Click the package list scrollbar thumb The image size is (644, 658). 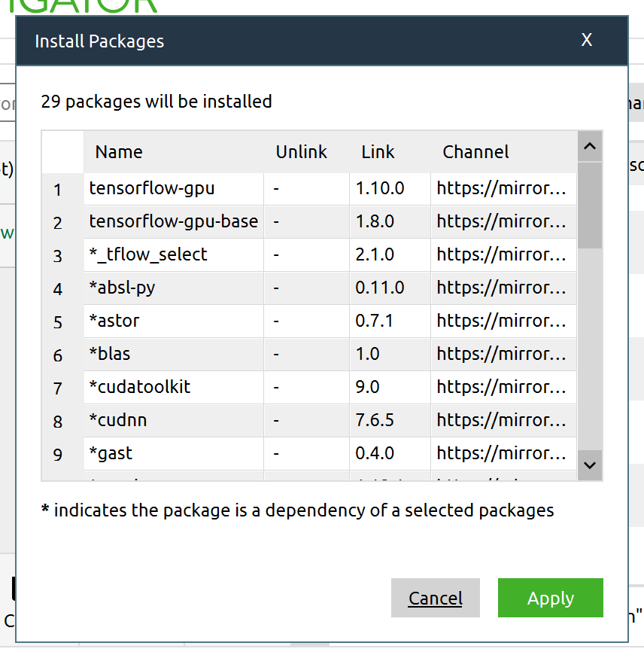click(x=590, y=203)
